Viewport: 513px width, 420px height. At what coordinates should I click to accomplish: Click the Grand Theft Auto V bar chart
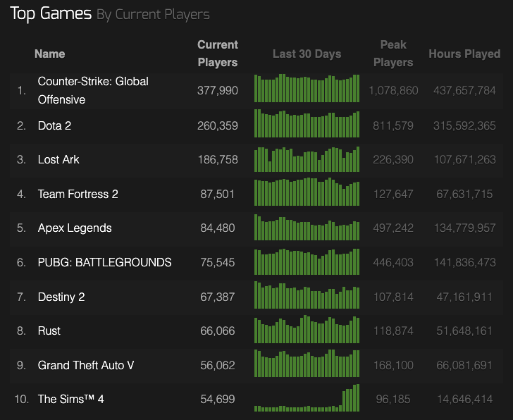click(307, 364)
